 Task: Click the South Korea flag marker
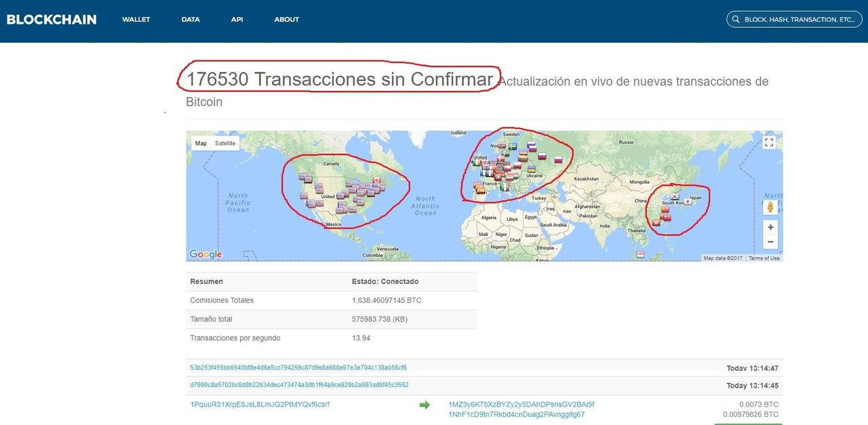pos(675,196)
